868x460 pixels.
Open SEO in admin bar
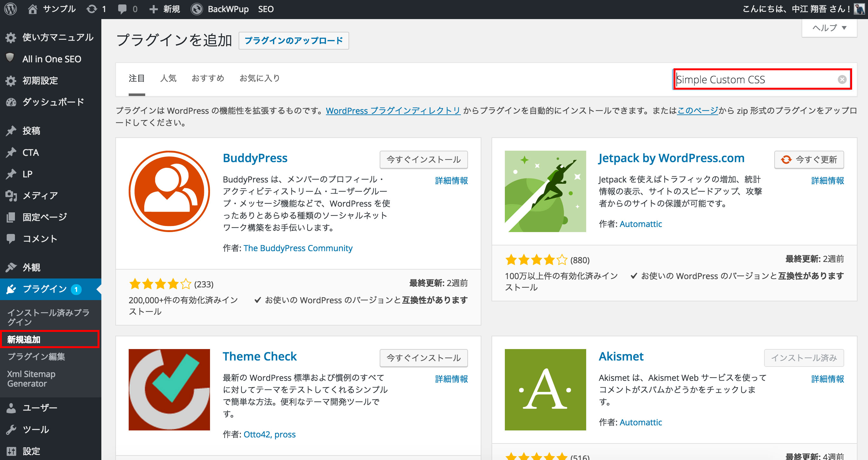click(266, 9)
